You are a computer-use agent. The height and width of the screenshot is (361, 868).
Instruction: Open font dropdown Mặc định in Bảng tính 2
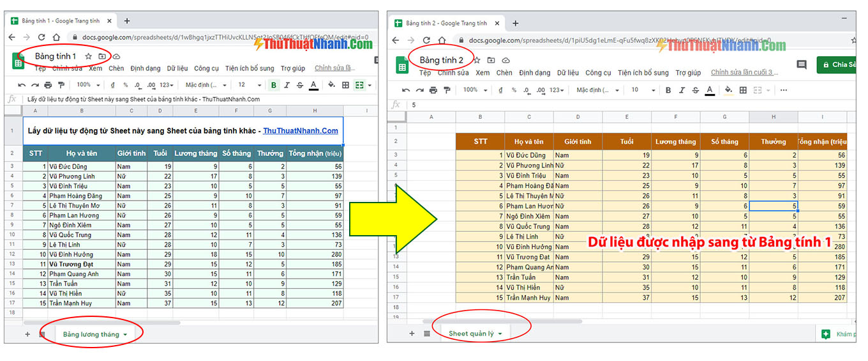597,90
